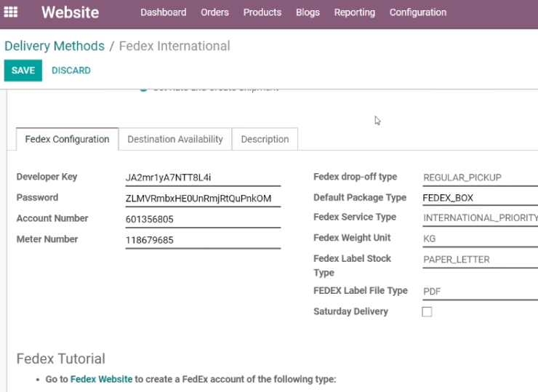Viewport: 538px width, 392px height.
Task: Open the Blogs menu
Action: tap(308, 12)
